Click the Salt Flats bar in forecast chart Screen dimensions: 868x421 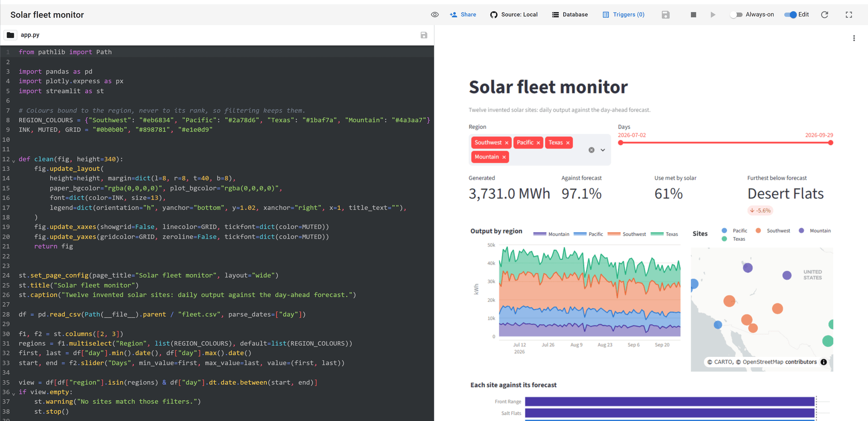(670, 413)
